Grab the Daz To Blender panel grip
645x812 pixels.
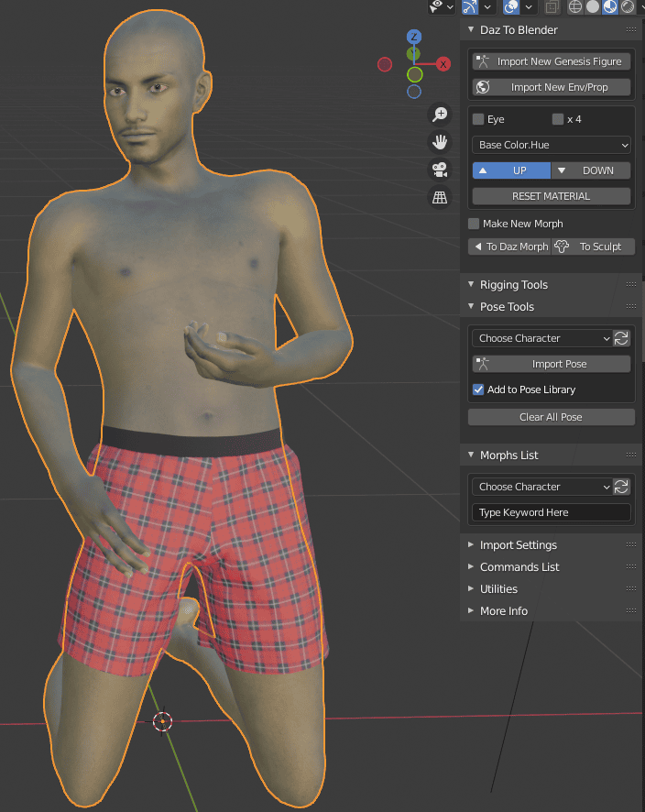[631, 29]
